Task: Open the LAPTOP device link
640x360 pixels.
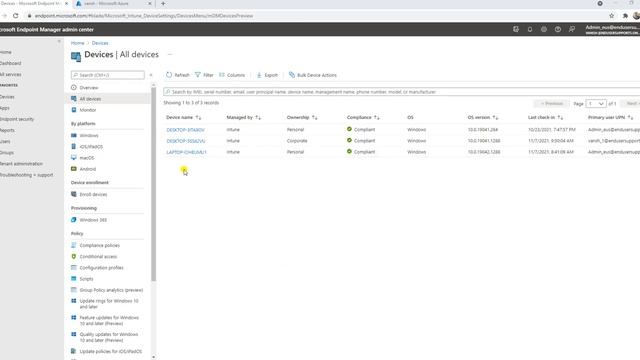Action: (186, 152)
